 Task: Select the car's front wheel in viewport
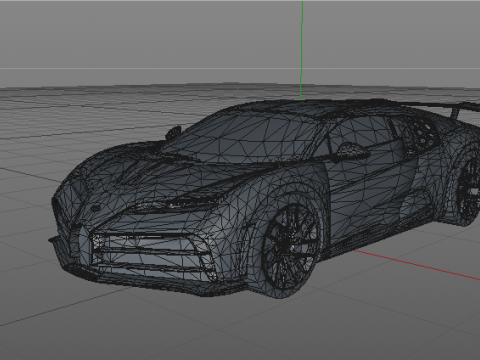pos(289,248)
